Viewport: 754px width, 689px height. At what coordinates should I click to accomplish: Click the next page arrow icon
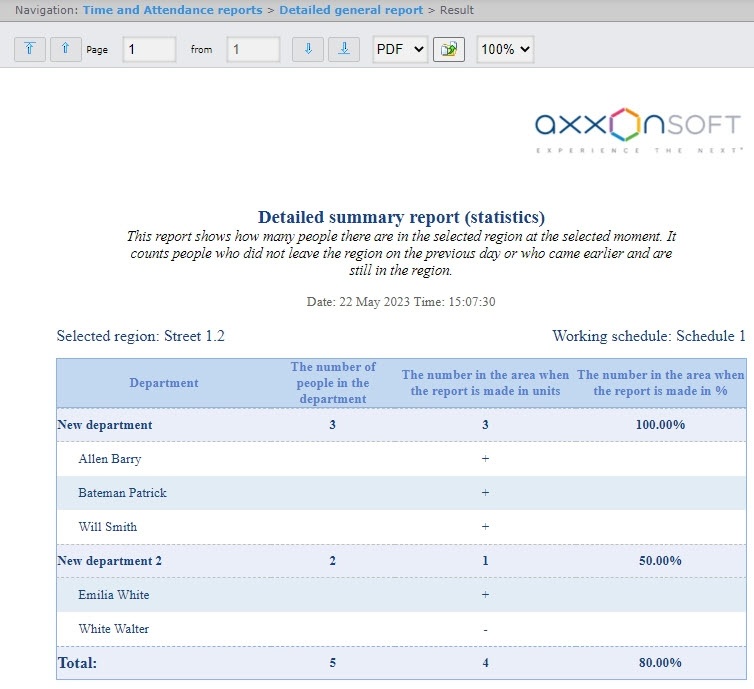308,49
